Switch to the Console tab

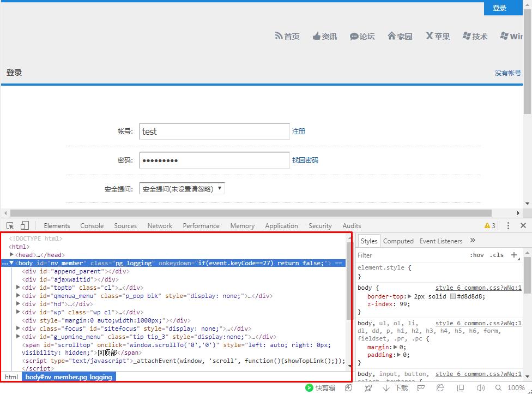[92, 226]
